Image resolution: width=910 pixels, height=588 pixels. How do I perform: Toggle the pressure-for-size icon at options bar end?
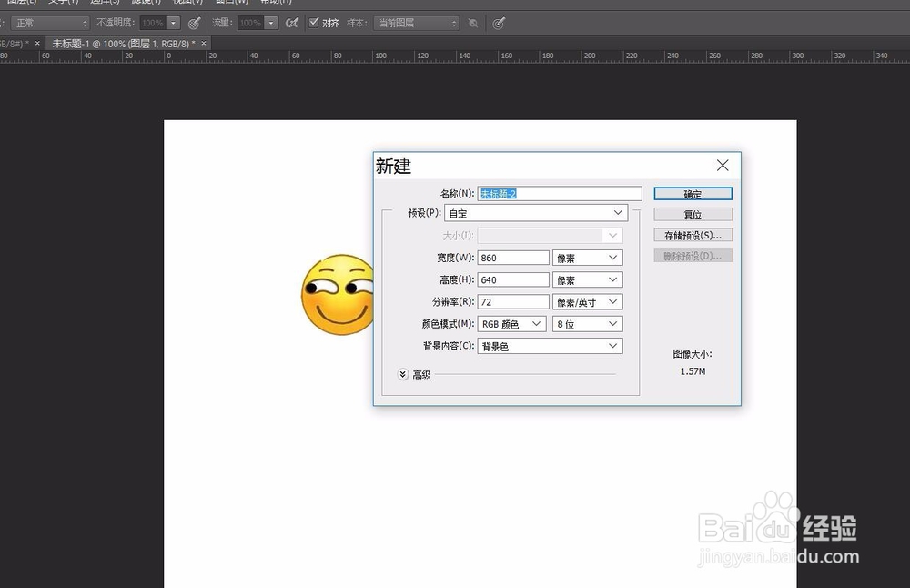coord(499,24)
